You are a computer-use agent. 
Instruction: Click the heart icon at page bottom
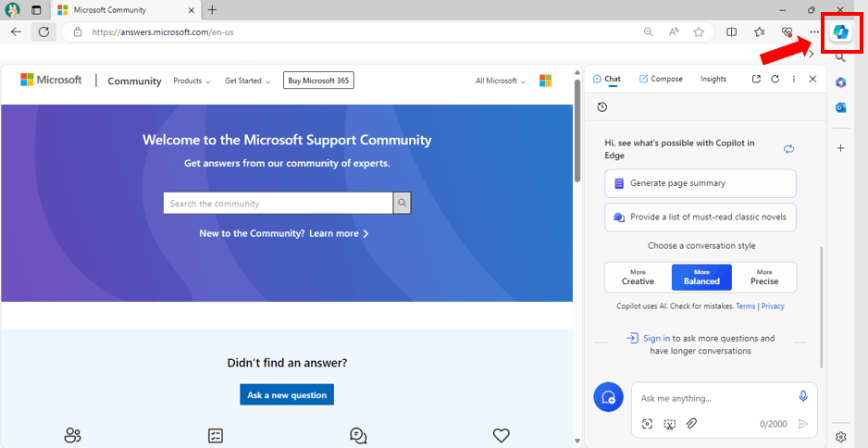click(501, 435)
